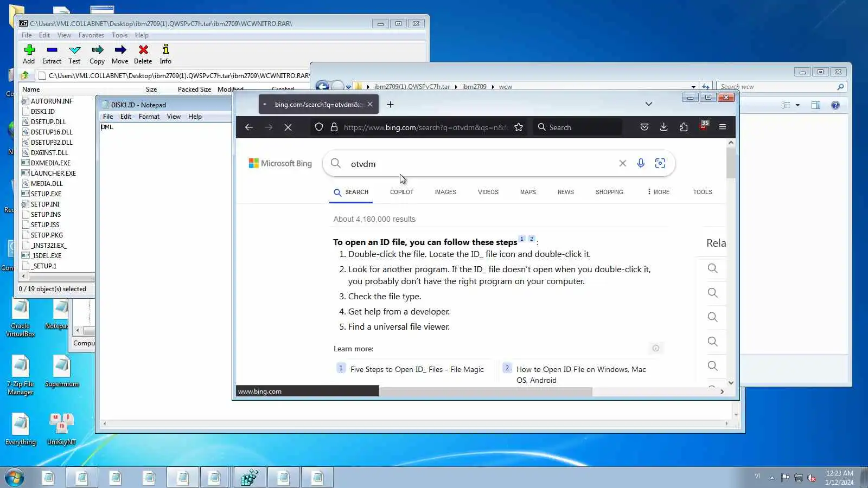Extract files using 7-Zip Extract icon
The image size is (868, 488).
pyautogui.click(x=52, y=54)
